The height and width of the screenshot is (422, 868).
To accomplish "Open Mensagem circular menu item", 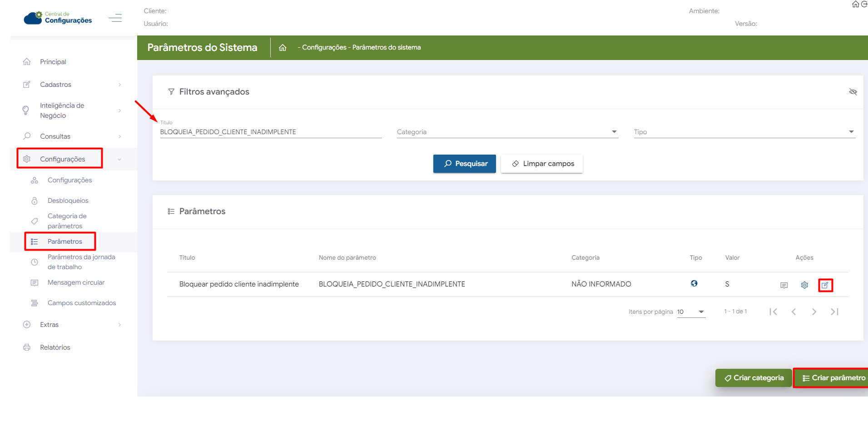I will point(76,282).
